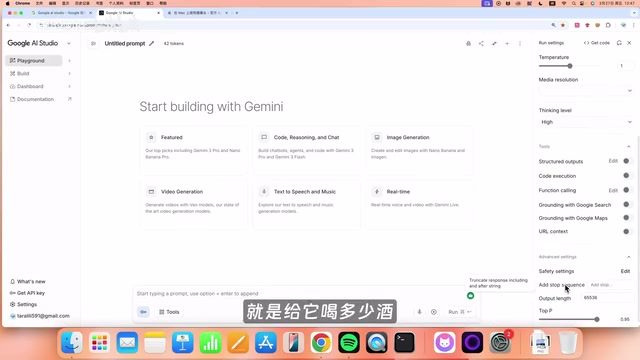Open App Store from the dock
This screenshot has height=360, width=640.
coord(266,342)
